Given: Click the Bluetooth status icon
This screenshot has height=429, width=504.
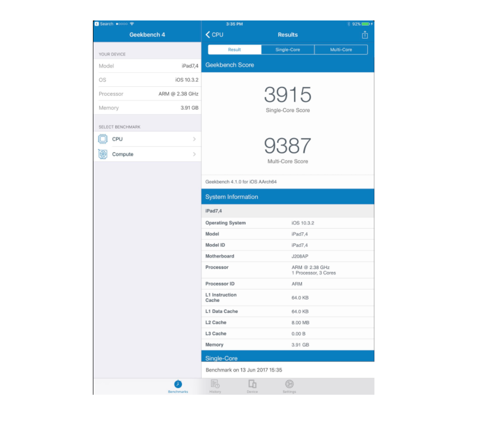Looking at the screenshot, I should 349,24.
